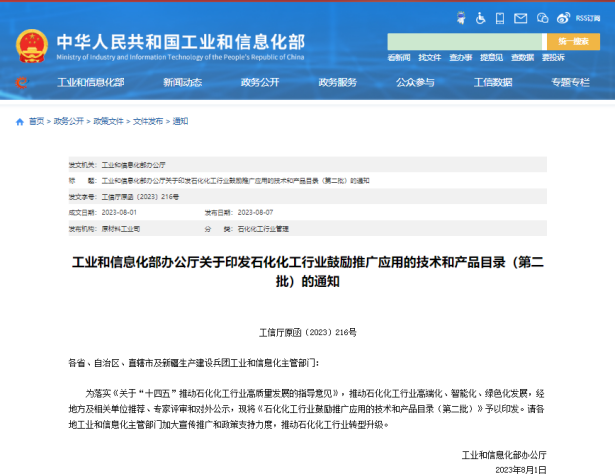Open the 公众参与 navigation menu
Viewport: 616px width, 475px height.
[x=415, y=83]
